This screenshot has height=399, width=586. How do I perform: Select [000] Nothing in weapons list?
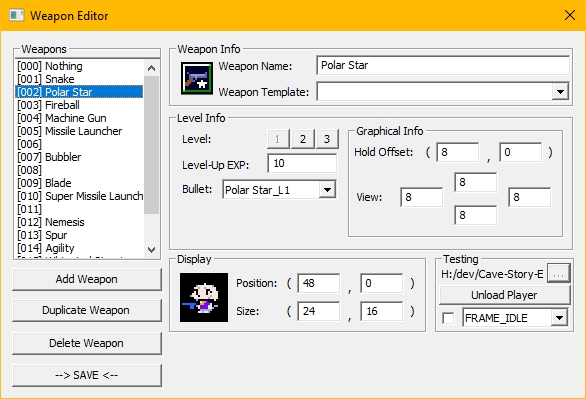point(79,66)
